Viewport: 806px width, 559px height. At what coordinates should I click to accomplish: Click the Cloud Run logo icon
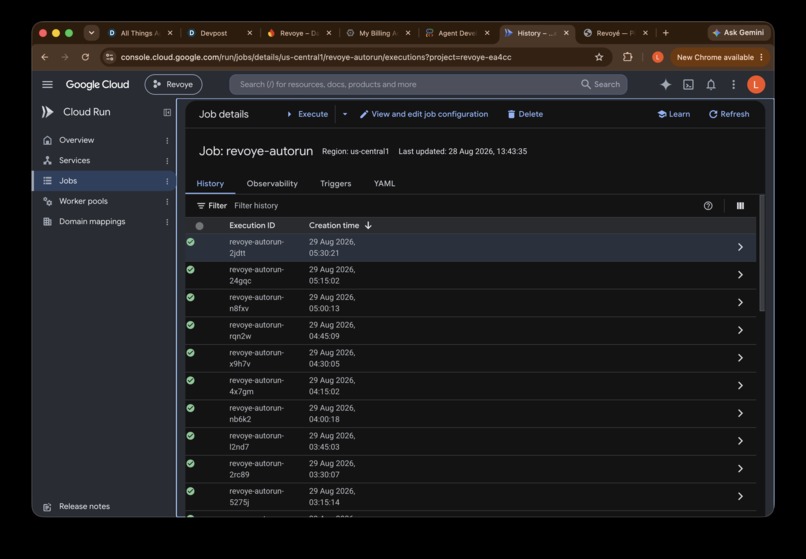pyautogui.click(x=47, y=112)
